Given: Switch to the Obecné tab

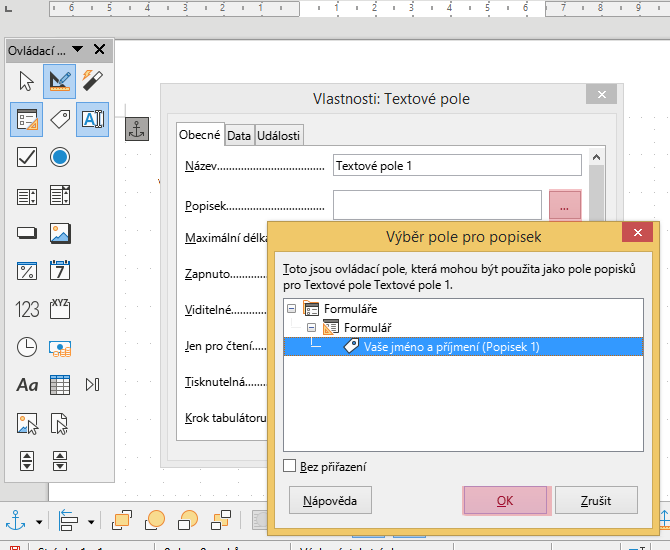Looking at the screenshot, I should (200, 135).
